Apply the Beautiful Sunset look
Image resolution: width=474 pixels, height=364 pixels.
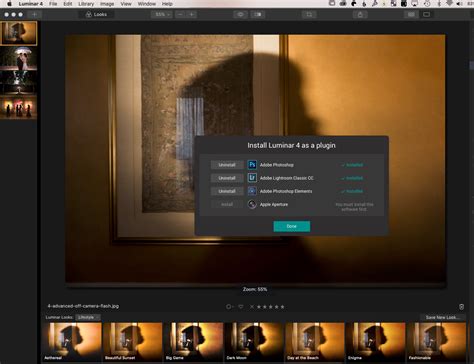tap(133, 342)
